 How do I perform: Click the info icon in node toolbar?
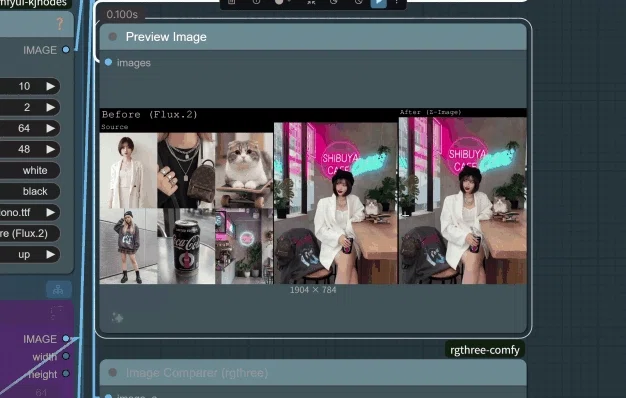coord(256,2)
